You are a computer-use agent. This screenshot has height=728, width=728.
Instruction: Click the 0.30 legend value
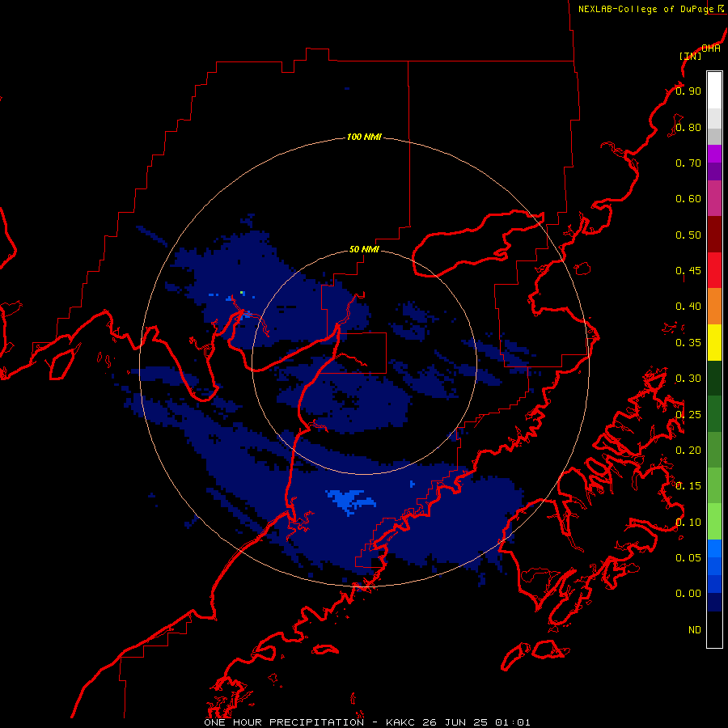(688, 379)
